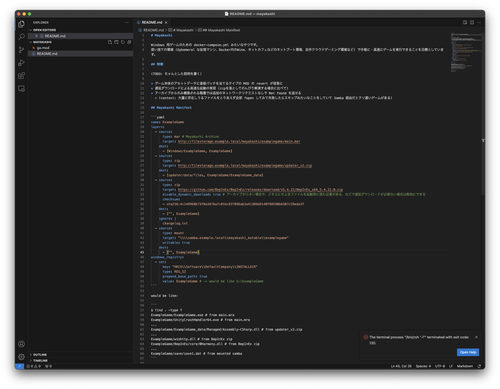Open the Search view in activity bar

pos(21,37)
